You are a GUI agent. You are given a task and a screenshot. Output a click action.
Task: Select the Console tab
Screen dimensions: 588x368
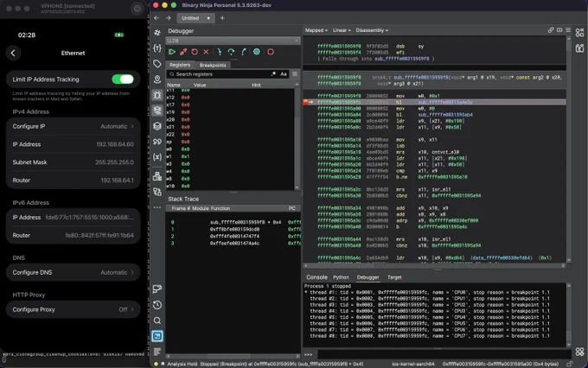pyautogui.click(x=316, y=277)
